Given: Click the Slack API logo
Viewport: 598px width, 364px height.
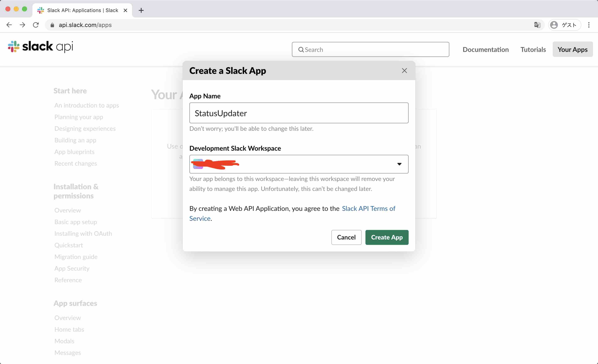Looking at the screenshot, I should pos(40,46).
